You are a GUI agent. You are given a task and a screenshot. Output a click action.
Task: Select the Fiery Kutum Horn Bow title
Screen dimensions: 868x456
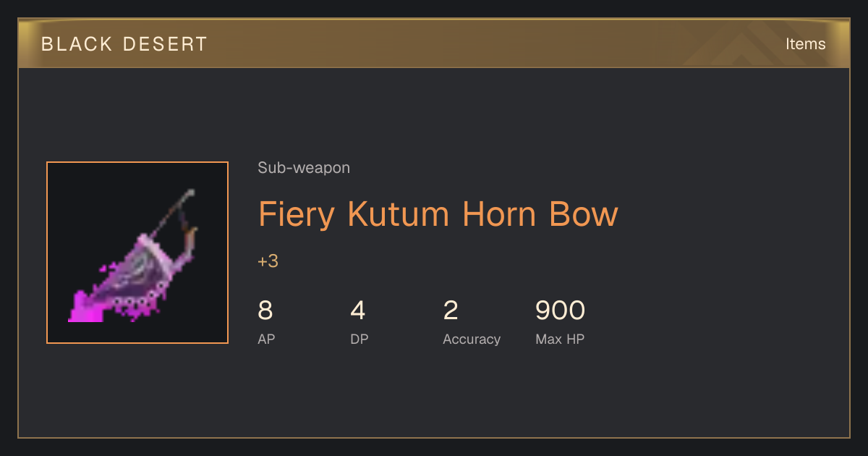[x=438, y=214]
